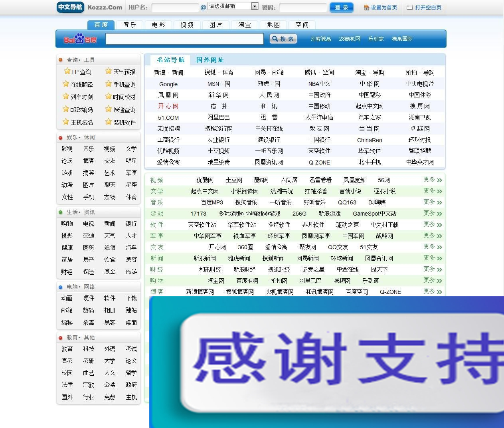Open the 优酷网 link in 视频 row
Screen dimensions: 504x428
(205, 180)
